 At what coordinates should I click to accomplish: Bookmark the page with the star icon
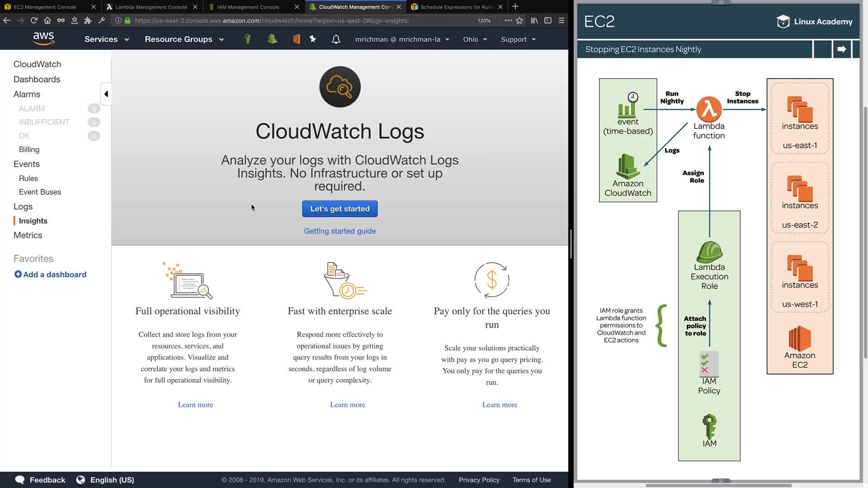tap(519, 20)
